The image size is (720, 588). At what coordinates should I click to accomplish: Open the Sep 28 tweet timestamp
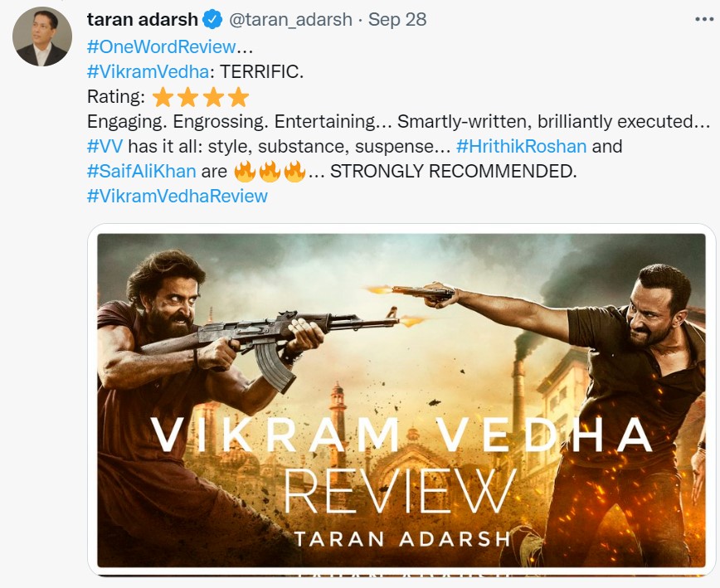pyautogui.click(x=397, y=20)
